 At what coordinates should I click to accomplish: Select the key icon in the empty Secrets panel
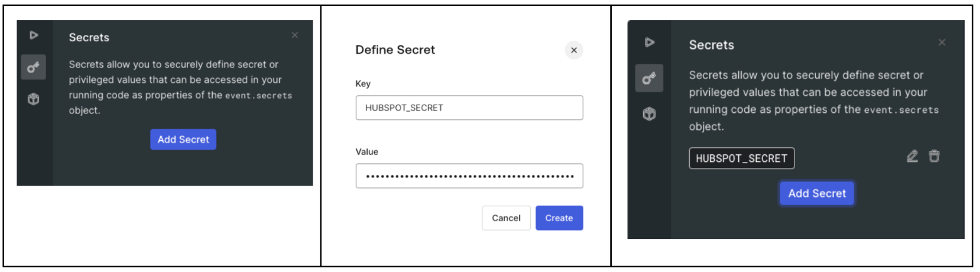pyautogui.click(x=34, y=67)
